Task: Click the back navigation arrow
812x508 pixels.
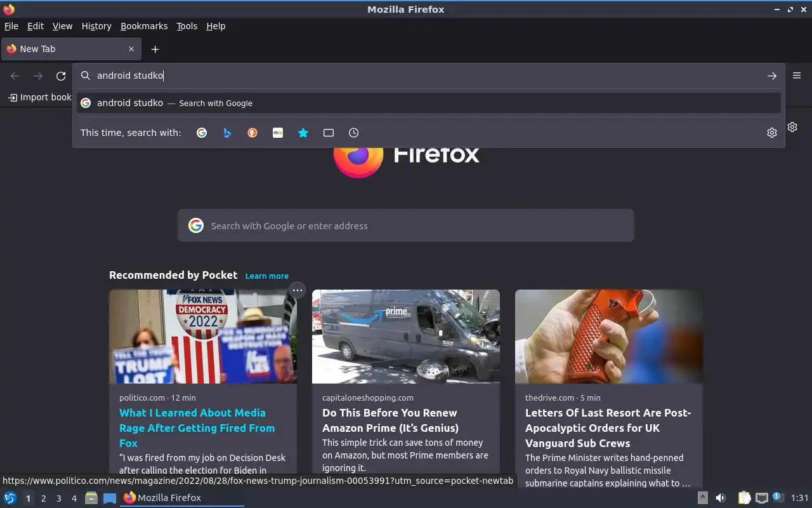Action: coord(15,76)
